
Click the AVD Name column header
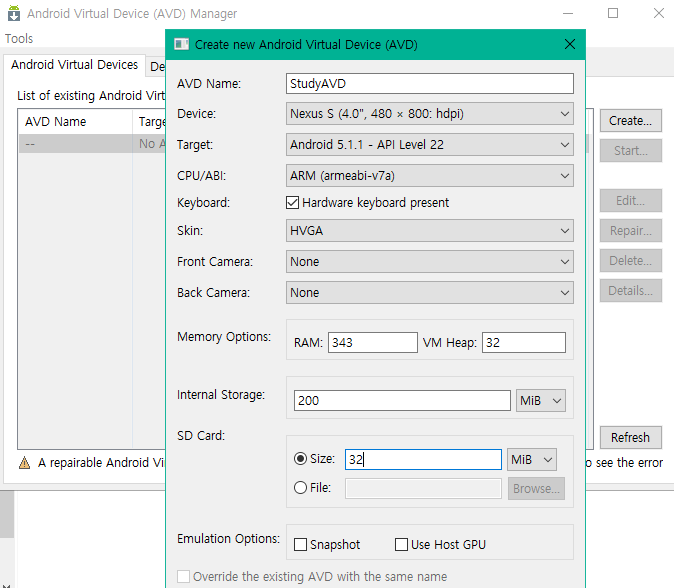(75, 122)
